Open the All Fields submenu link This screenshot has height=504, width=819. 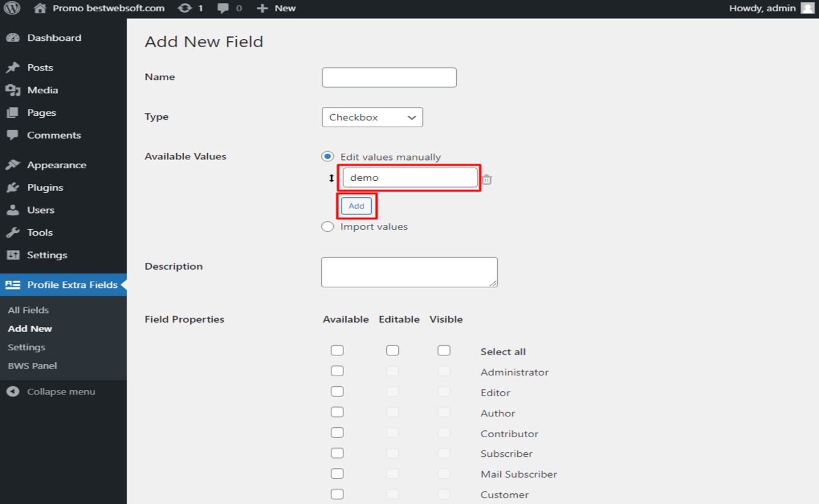(28, 310)
